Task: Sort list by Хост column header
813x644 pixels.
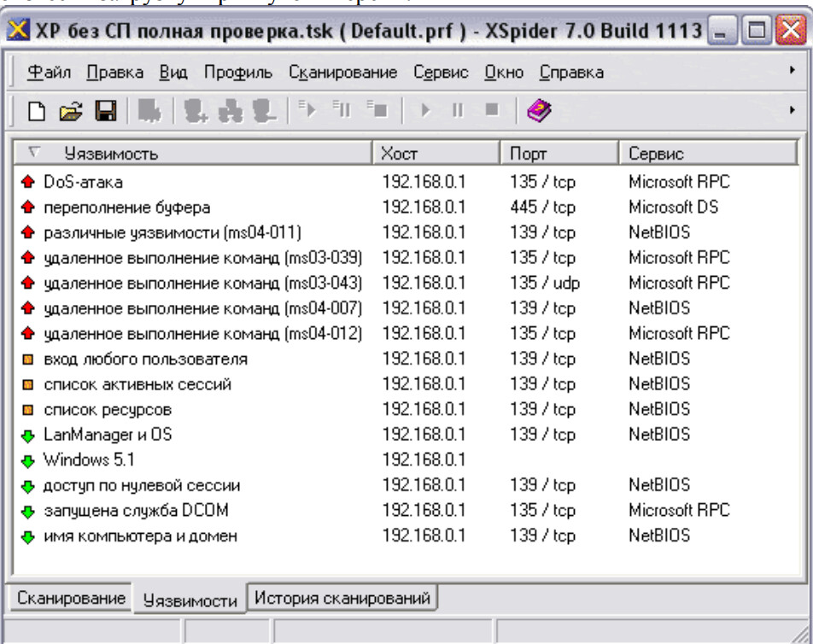Action: [x=436, y=154]
